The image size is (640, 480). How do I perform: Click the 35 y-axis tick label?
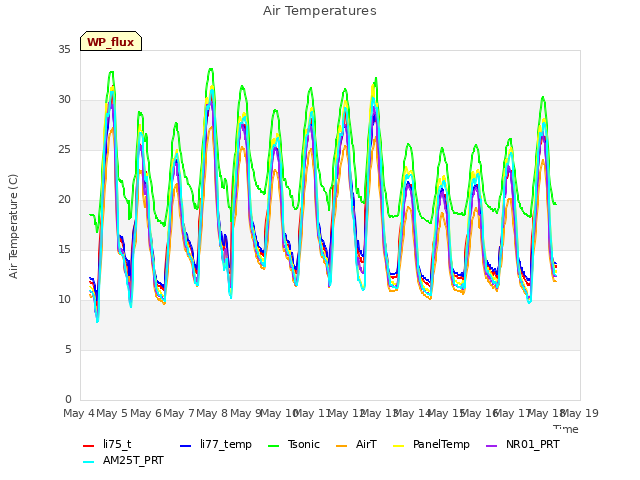tap(64, 50)
